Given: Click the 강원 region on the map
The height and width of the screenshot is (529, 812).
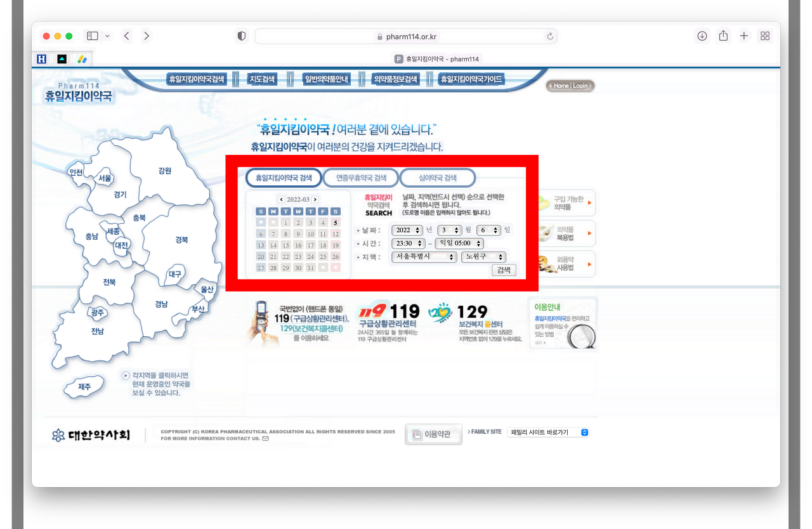Looking at the screenshot, I should 165,170.
